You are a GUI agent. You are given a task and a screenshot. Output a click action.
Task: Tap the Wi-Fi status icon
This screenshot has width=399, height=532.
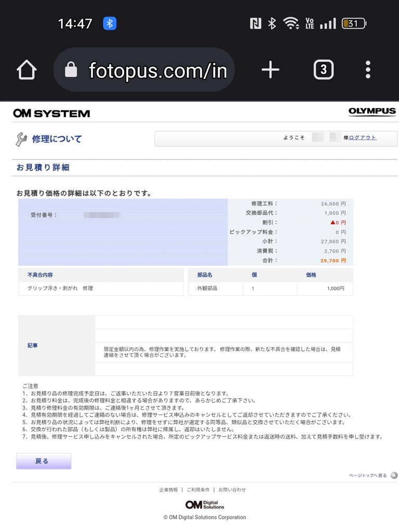[x=291, y=23]
